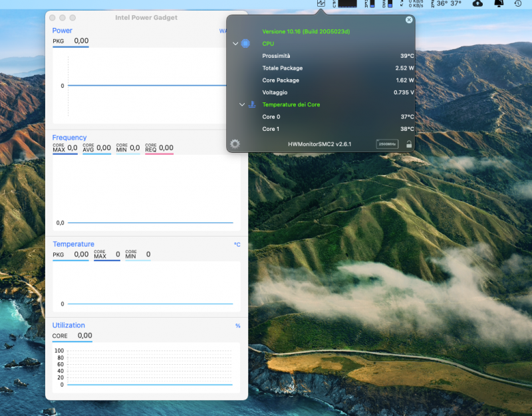The image size is (532, 416).
Task: Click the Power section heading
Action: (63, 31)
